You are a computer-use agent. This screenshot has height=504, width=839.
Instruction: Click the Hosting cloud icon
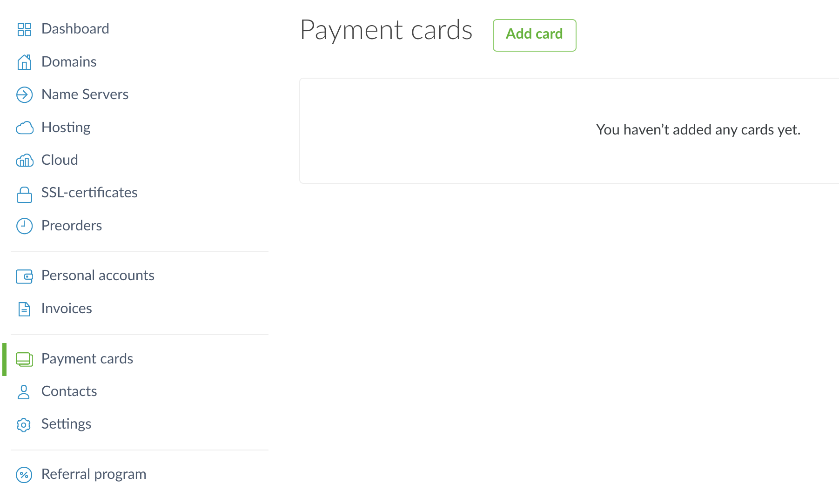point(24,128)
